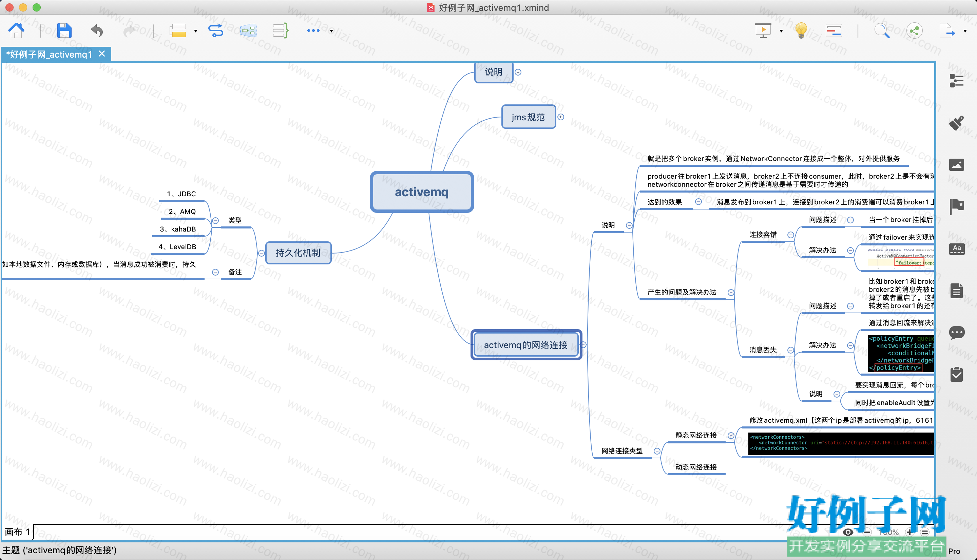This screenshot has width=977, height=560.
Task: Insert a relationship with curved arrow icon
Action: coord(215,31)
